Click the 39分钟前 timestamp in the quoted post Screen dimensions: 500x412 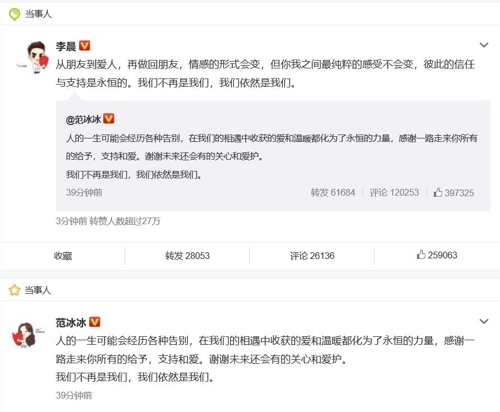[84, 192]
